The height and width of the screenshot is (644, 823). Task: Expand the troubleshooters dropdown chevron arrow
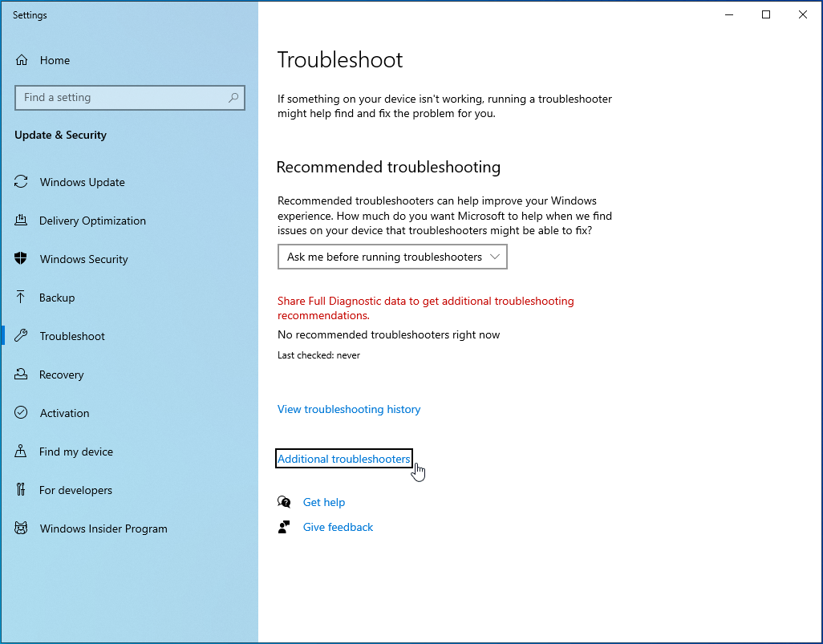coord(495,257)
